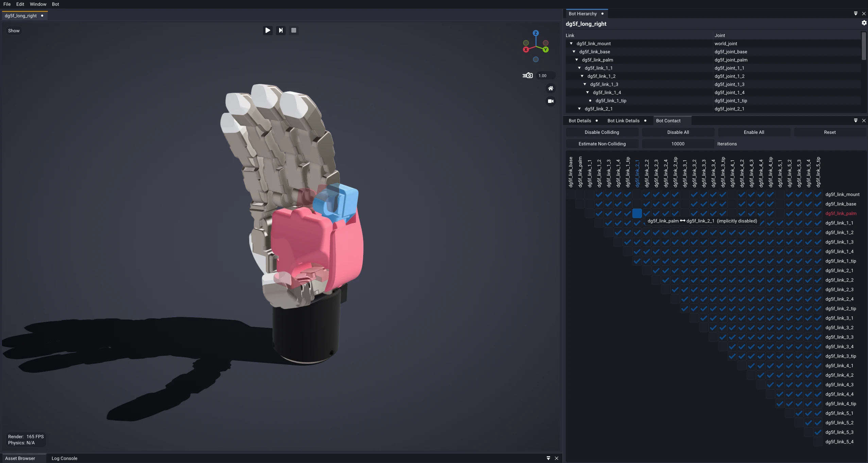This screenshot has height=463, width=868.
Task: Click the Bot Hierarchy vertical scrollbar
Action: tap(864, 46)
